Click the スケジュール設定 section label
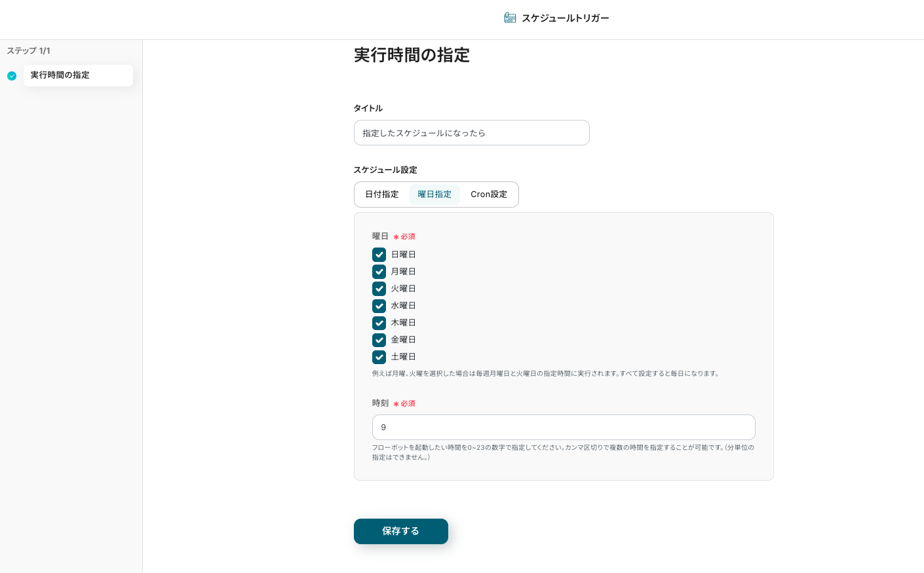Viewport: 924px width, 573px height. [x=385, y=170]
